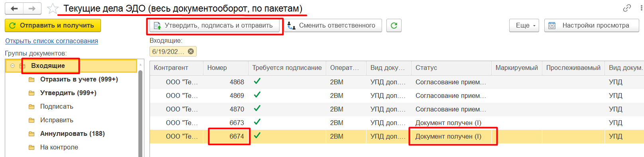Clear the 6/19/202… filter with the X icon
This screenshot has height=157, width=644.
coord(191,52)
